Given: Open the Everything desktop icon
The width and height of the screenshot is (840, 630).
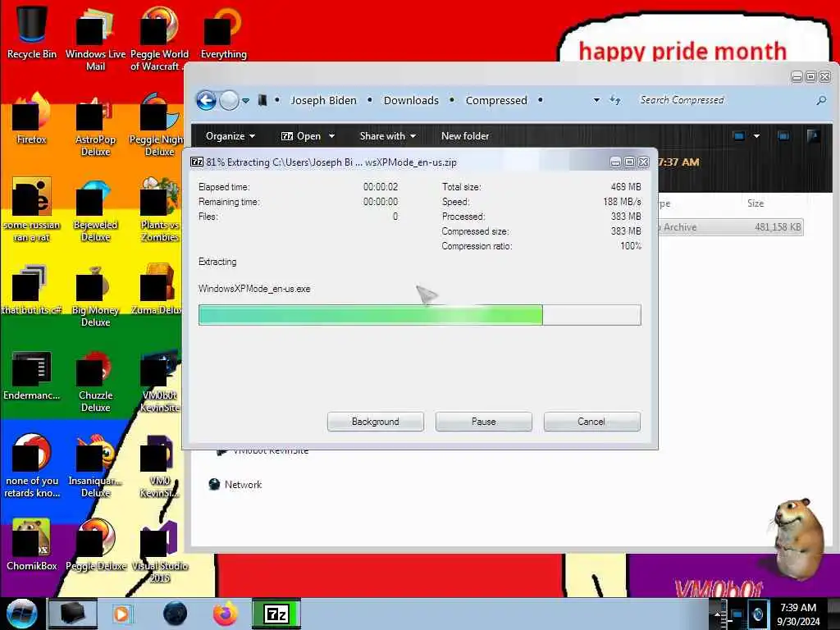Looking at the screenshot, I should point(223,33).
